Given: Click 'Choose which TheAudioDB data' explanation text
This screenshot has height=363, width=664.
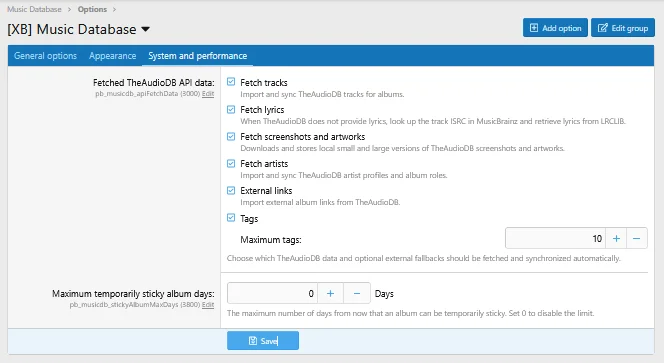Looking at the screenshot, I should click(x=423, y=258).
